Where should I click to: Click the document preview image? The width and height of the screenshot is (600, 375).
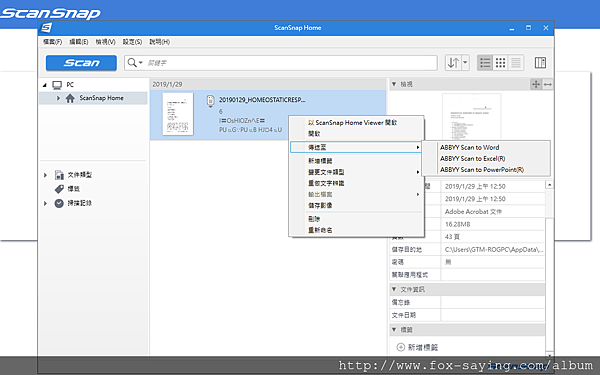[x=471, y=116]
